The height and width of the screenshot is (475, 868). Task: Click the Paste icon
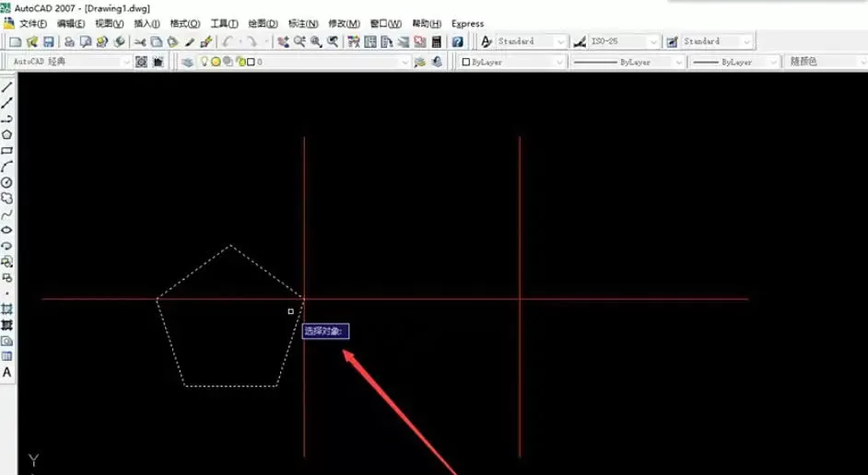(172, 41)
